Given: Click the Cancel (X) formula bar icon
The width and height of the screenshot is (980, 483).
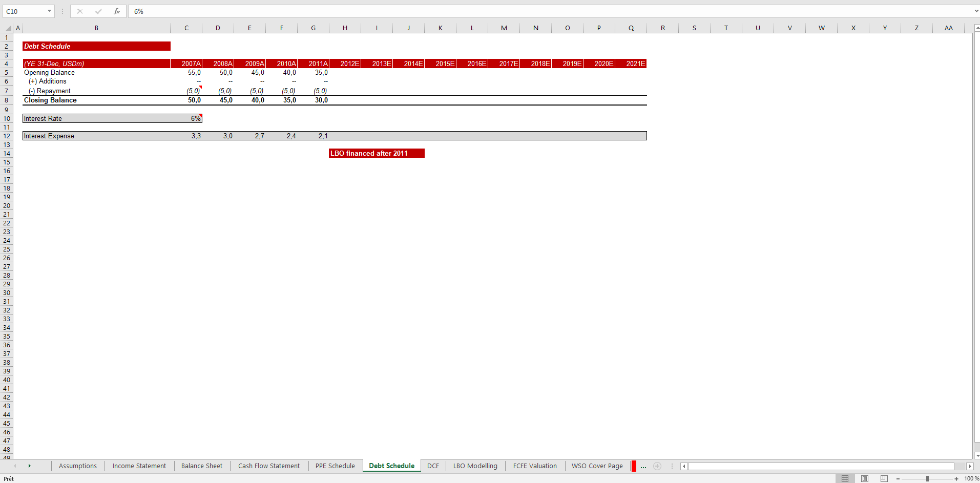Looking at the screenshot, I should click(x=80, y=11).
